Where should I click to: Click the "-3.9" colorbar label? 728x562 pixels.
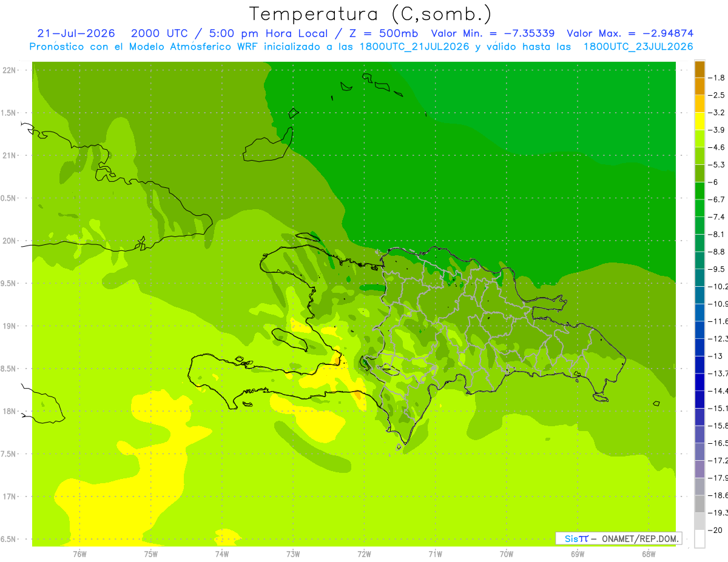(716, 130)
